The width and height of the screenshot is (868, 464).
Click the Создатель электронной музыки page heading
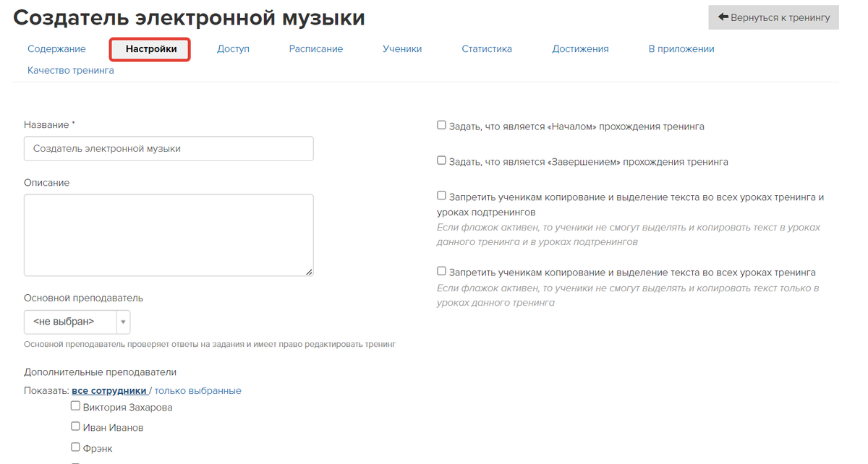pyautogui.click(x=190, y=18)
